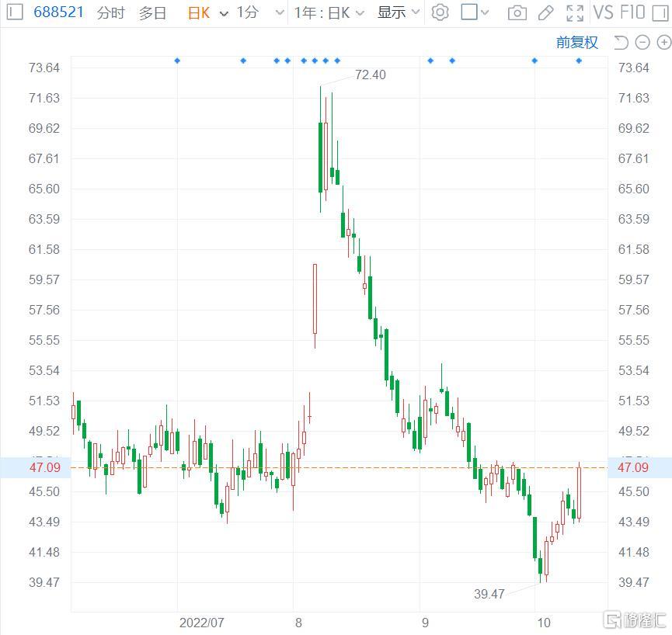
Task: Zoom out chart with minus icon
Action: [x=642, y=43]
